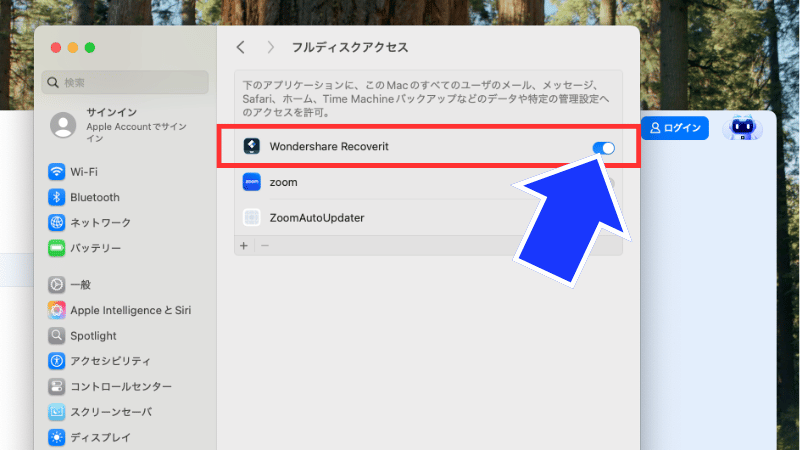Add an application with the plus button

244,245
